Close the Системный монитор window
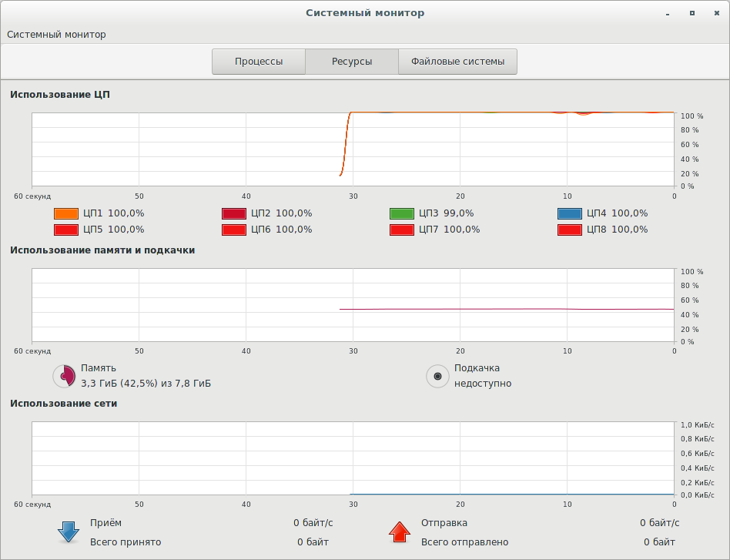 (x=714, y=13)
